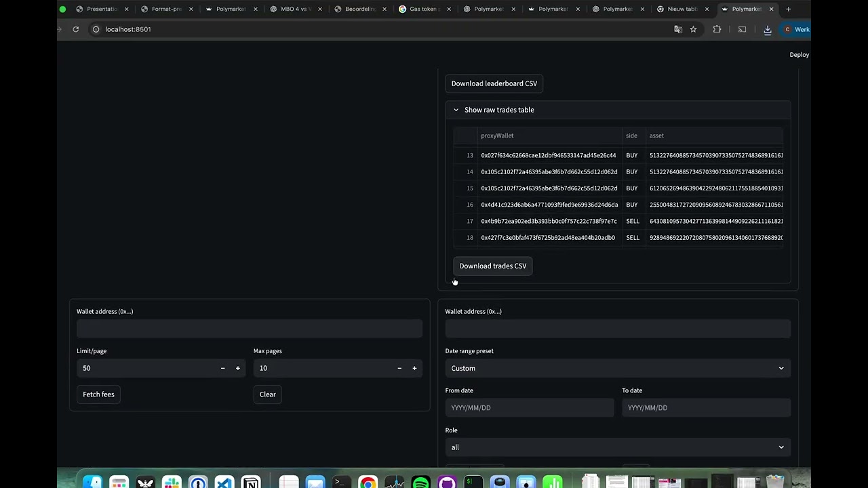Close the Beoordeling tab
This screenshot has height=488, width=868.
(384, 9)
